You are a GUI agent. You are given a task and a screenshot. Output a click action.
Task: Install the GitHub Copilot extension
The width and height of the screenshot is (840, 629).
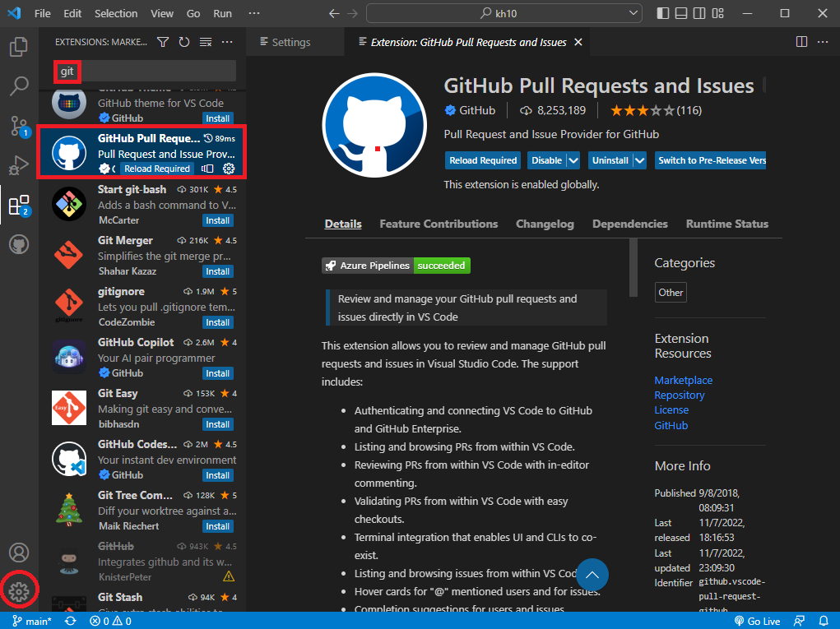click(x=218, y=373)
